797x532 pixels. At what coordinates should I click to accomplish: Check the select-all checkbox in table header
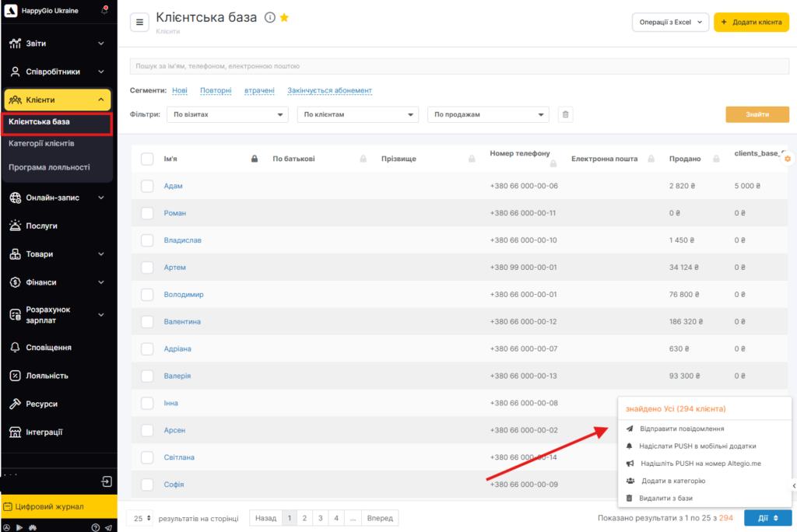(x=147, y=159)
